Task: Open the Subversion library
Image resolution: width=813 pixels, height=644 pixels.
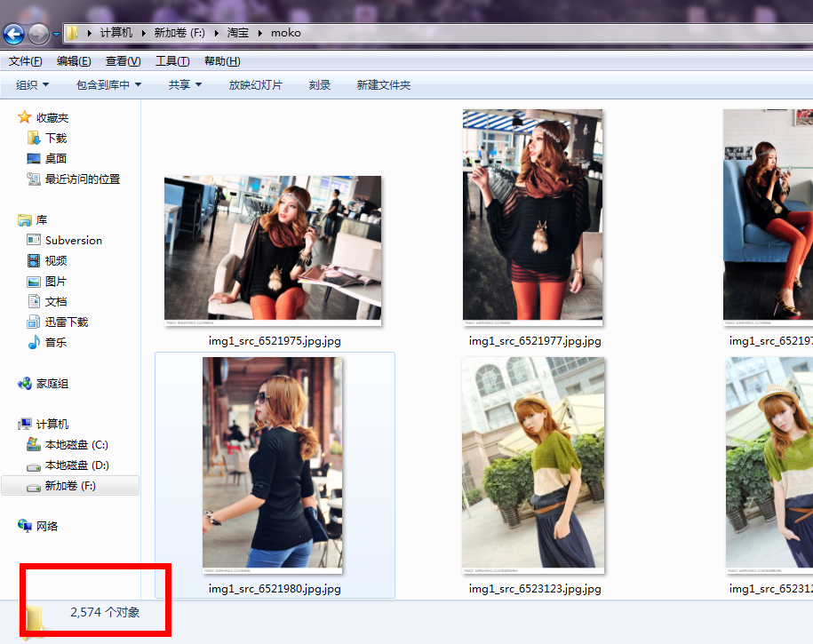Action: pyautogui.click(x=73, y=241)
